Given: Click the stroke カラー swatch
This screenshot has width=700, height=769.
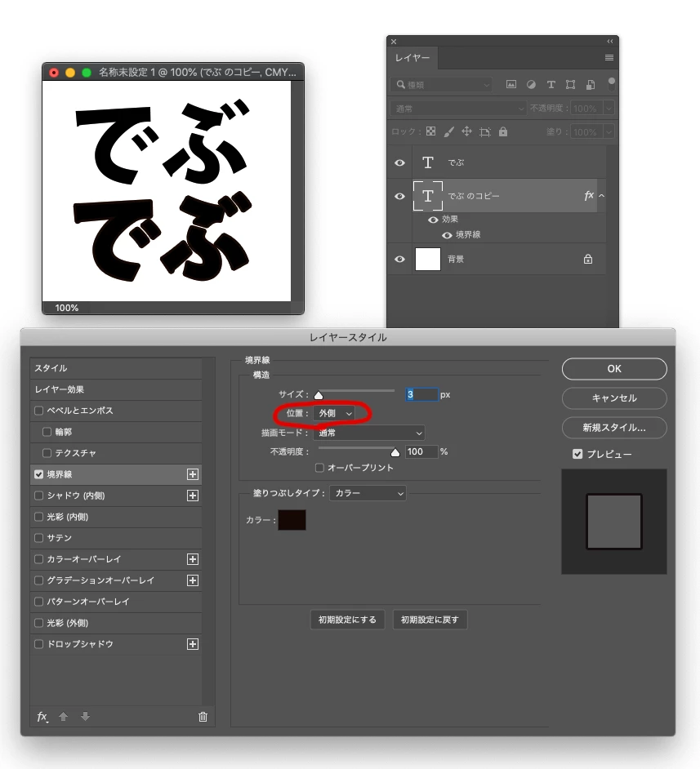Looking at the screenshot, I should coord(292,520).
